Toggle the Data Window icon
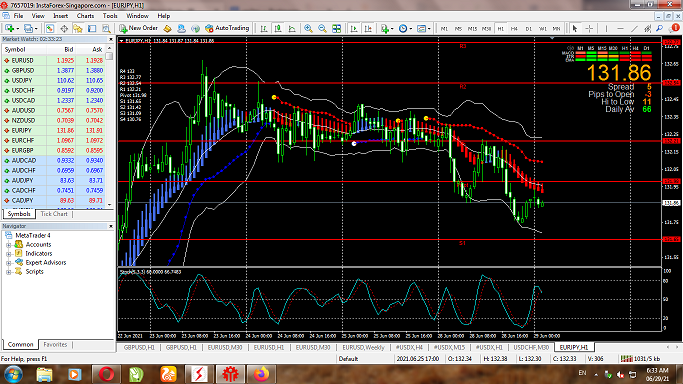Screen dimensions: 683x384 coord(64,28)
